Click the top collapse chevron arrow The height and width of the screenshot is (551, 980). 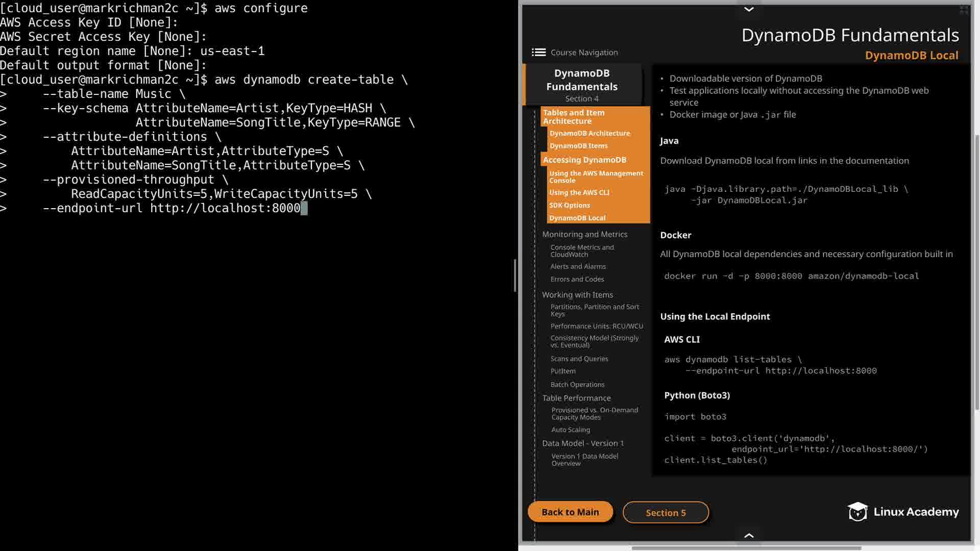tap(749, 9)
